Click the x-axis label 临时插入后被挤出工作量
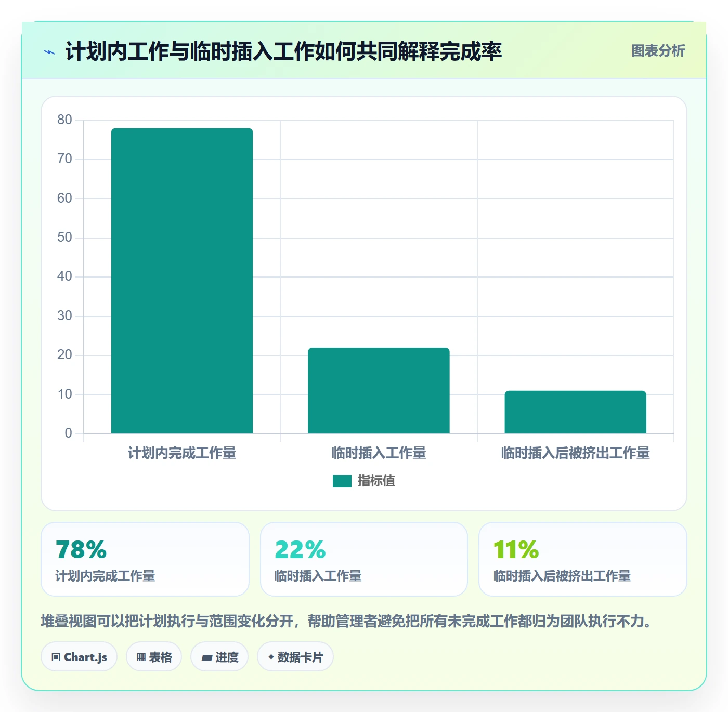Image resolution: width=728 pixels, height=712 pixels. pos(575,453)
